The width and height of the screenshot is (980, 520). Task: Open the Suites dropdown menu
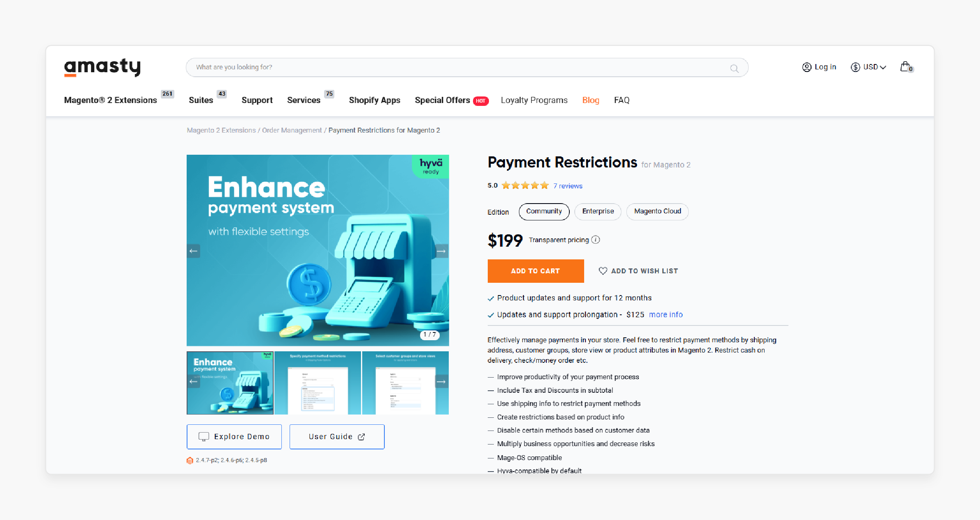(201, 101)
